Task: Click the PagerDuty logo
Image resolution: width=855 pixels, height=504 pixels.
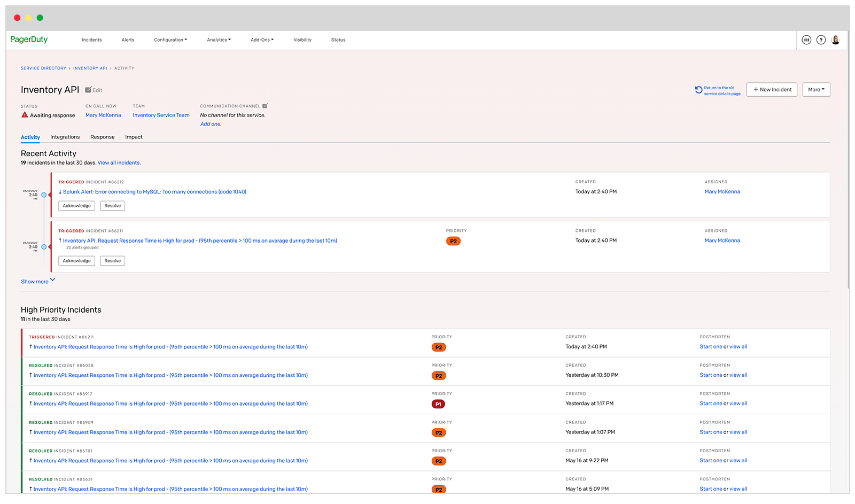Action: [29, 40]
